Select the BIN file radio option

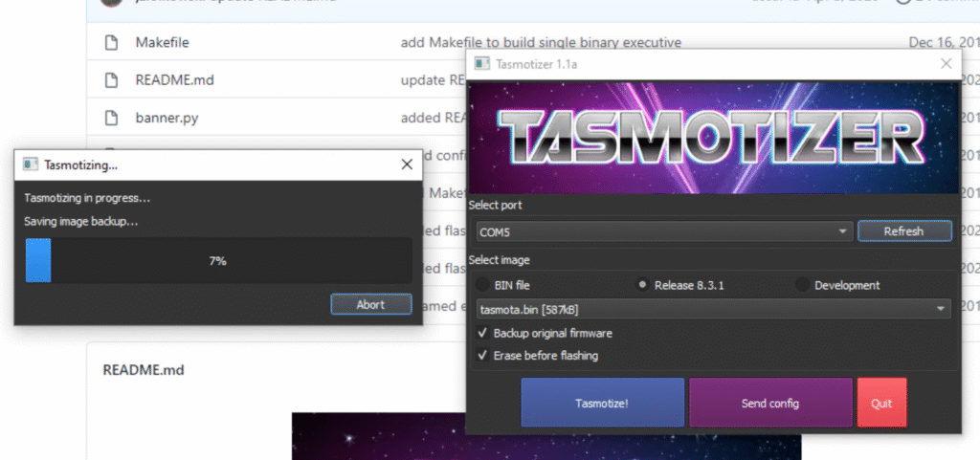click(481, 285)
